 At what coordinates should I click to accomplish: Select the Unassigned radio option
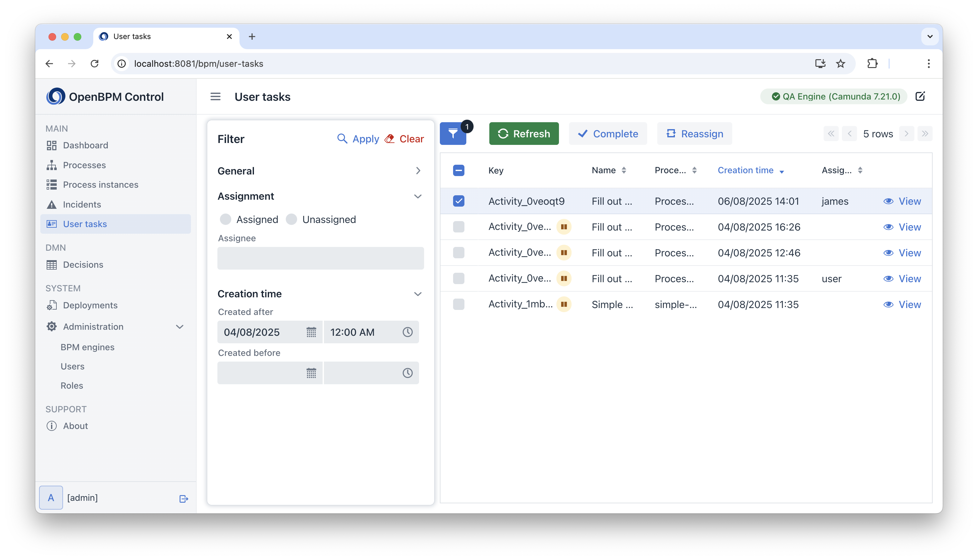pos(292,219)
